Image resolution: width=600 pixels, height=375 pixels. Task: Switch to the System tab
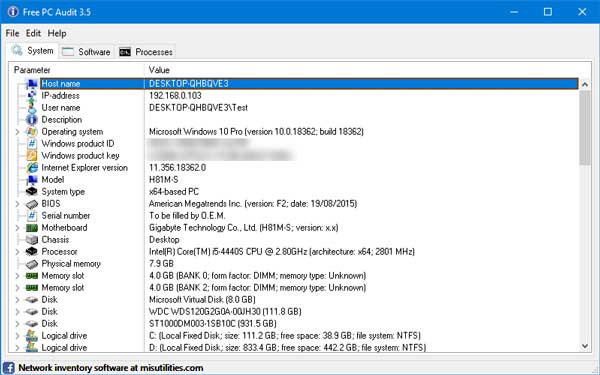click(33, 51)
